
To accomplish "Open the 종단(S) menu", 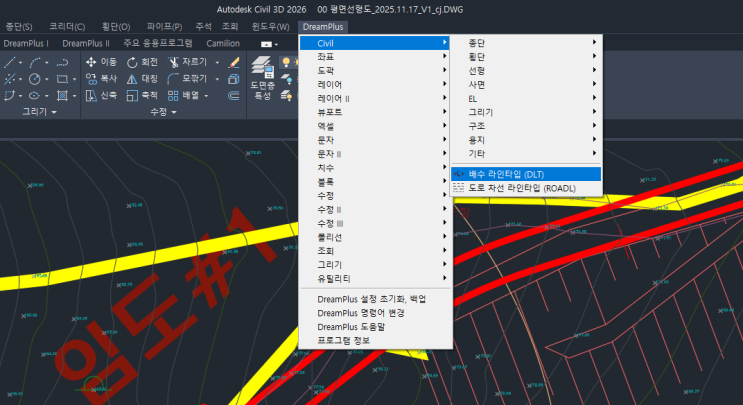I will pos(19,27).
